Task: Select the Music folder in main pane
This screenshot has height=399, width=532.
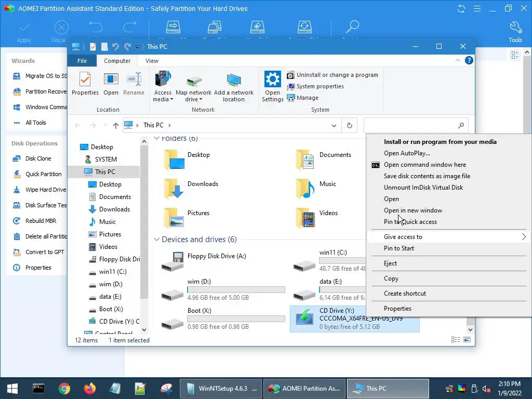Action: click(x=315, y=188)
